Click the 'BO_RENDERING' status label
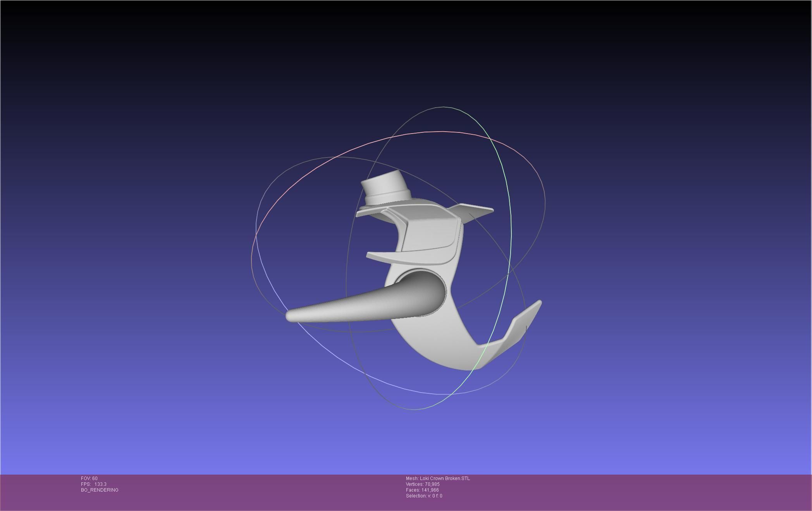 click(100, 490)
